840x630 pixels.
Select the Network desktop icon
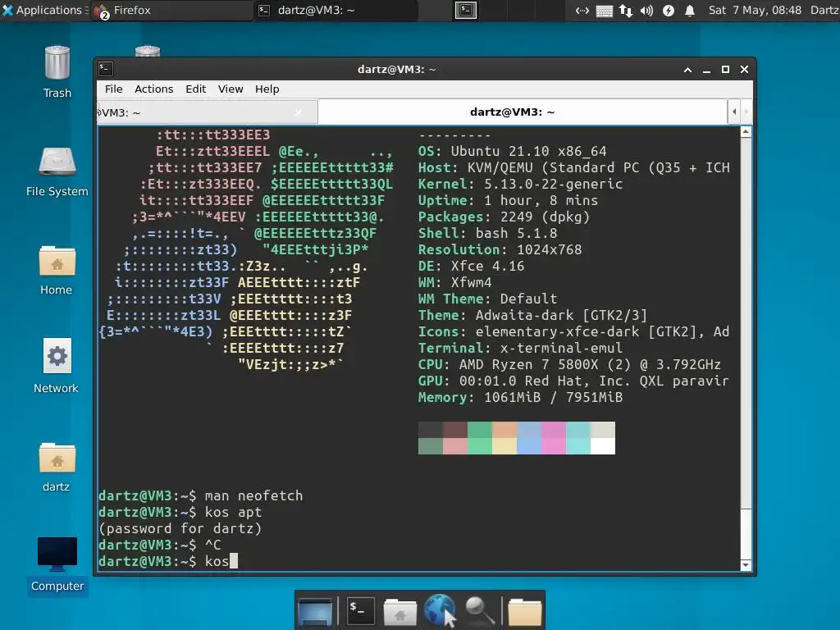[x=57, y=366]
